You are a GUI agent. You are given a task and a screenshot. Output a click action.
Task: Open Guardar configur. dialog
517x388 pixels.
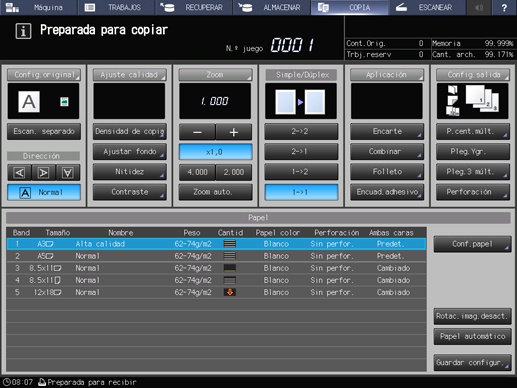point(472,363)
